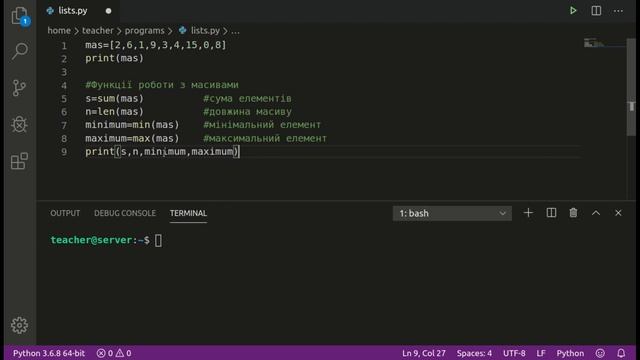
Task: Click code 'mas=[2,6,1,9,3,4,15,0,8]'
Action: pos(156,45)
